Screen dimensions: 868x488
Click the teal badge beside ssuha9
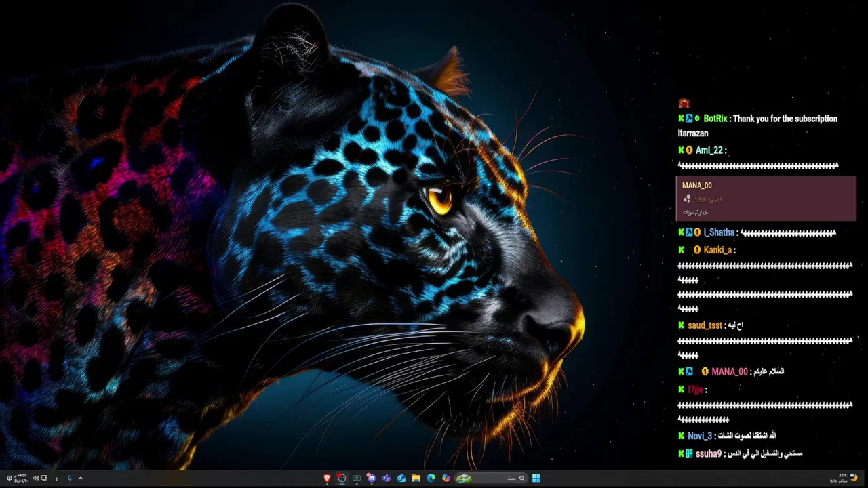point(689,453)
